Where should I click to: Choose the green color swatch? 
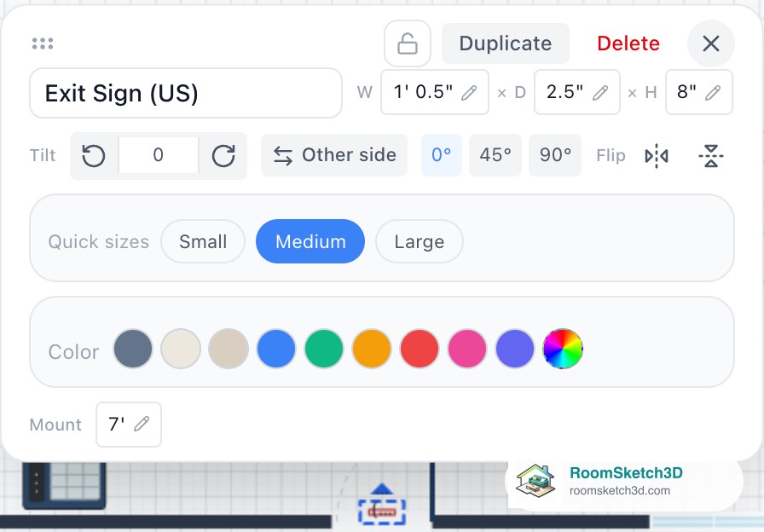click(323, 349)
